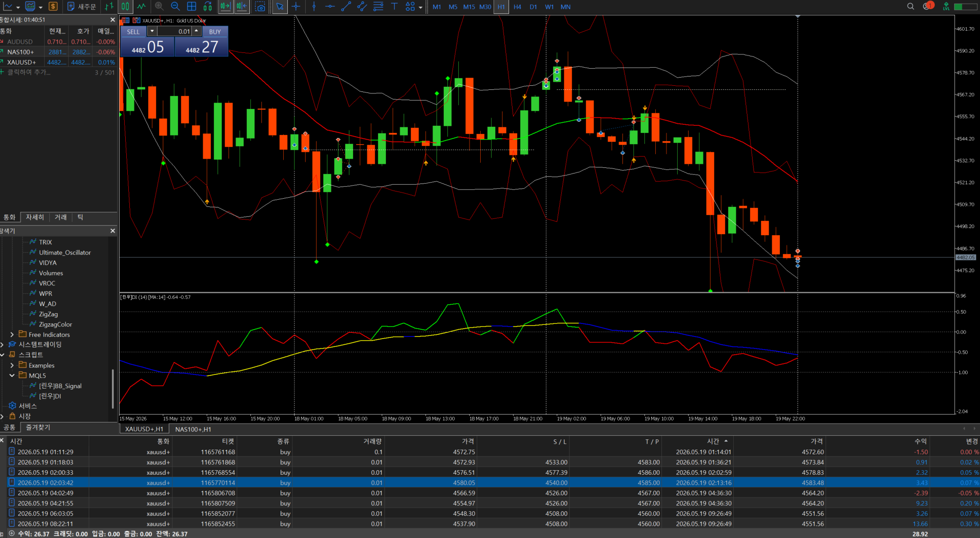
Task: Collapse the MQL5 folder
Action: click(12, 375)
